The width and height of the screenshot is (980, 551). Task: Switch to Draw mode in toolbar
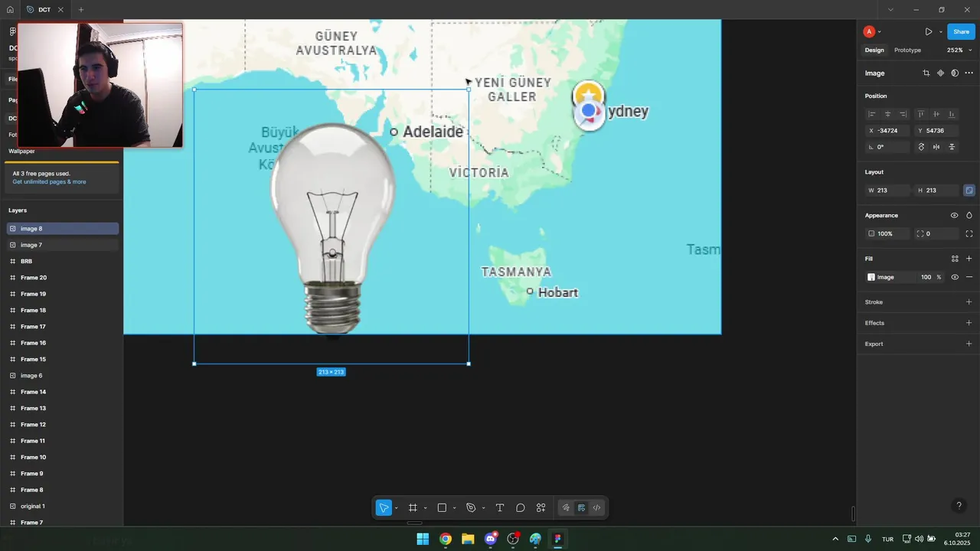[x=566, y=508]
